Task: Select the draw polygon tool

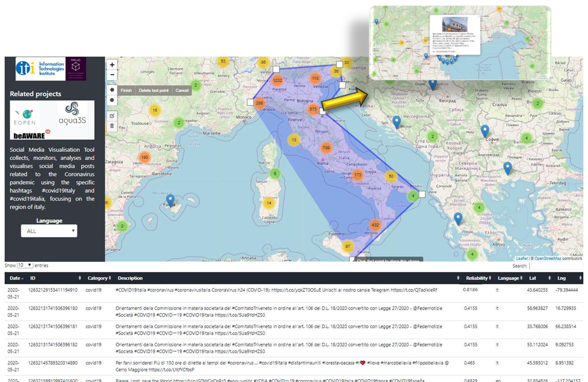Action: (112, 89)
